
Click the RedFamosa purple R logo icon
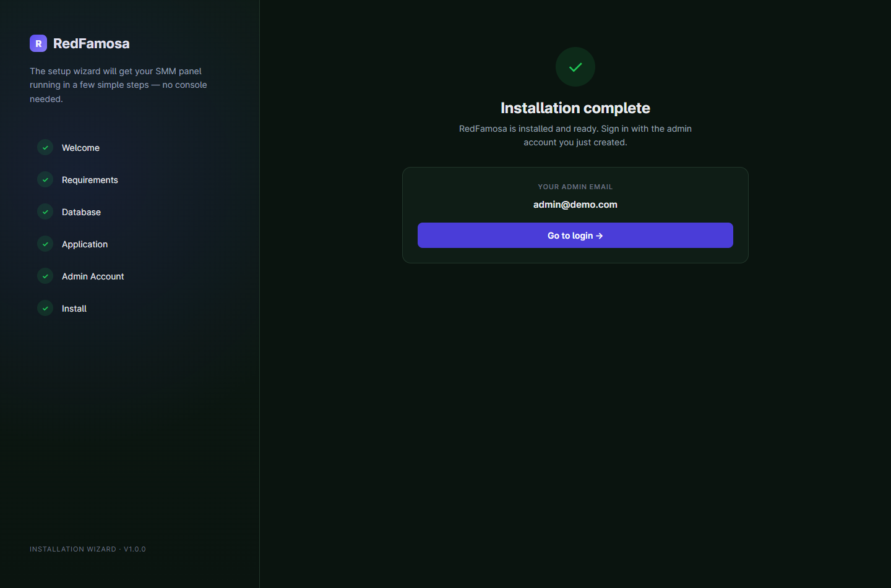[38, 43]
